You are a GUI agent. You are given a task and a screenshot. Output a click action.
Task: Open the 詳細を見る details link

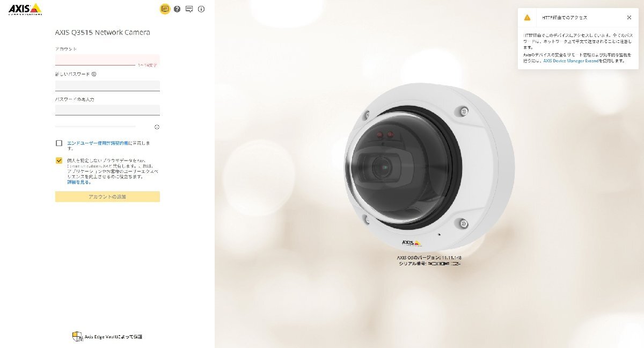tap(79, 182)
